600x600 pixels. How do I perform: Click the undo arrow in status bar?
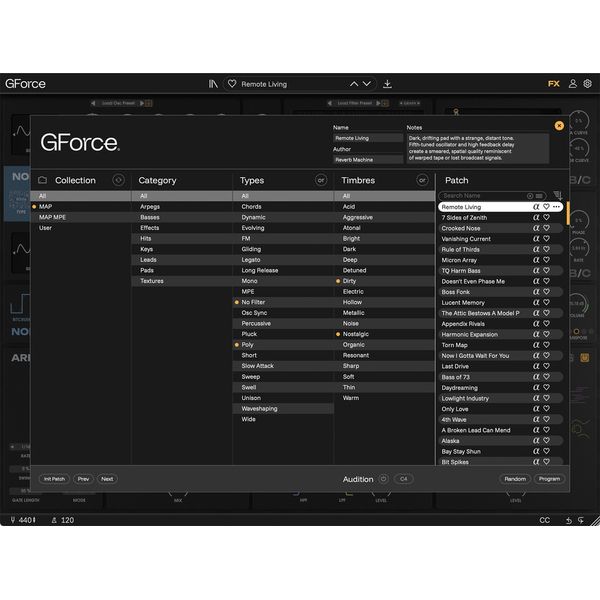(569, 520)
